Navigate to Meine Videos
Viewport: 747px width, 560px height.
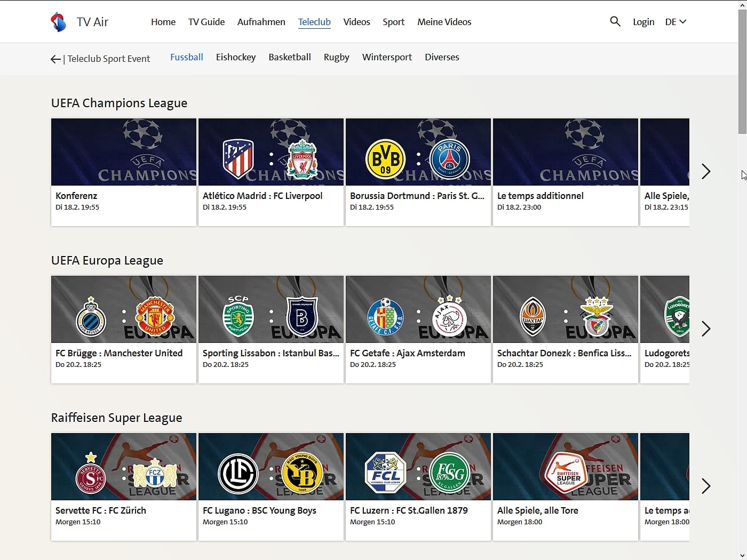click(x=444, y=21)
